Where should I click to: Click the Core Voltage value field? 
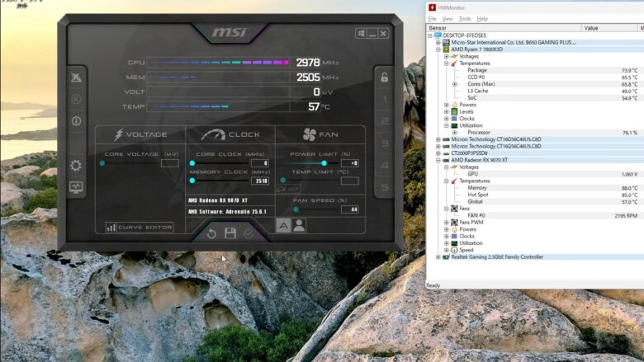pos(169,163)
